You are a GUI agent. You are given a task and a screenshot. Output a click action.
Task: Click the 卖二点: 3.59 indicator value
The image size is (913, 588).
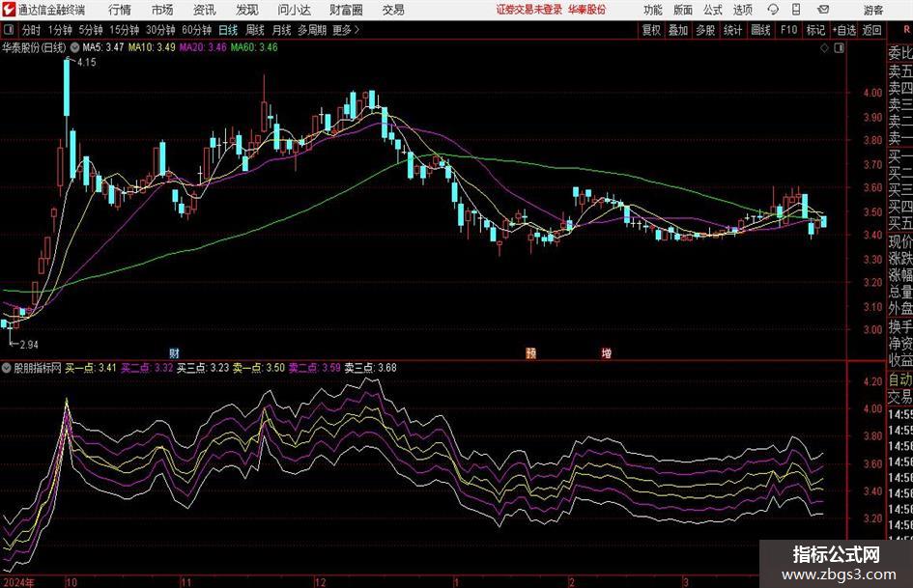click(314, 367)
